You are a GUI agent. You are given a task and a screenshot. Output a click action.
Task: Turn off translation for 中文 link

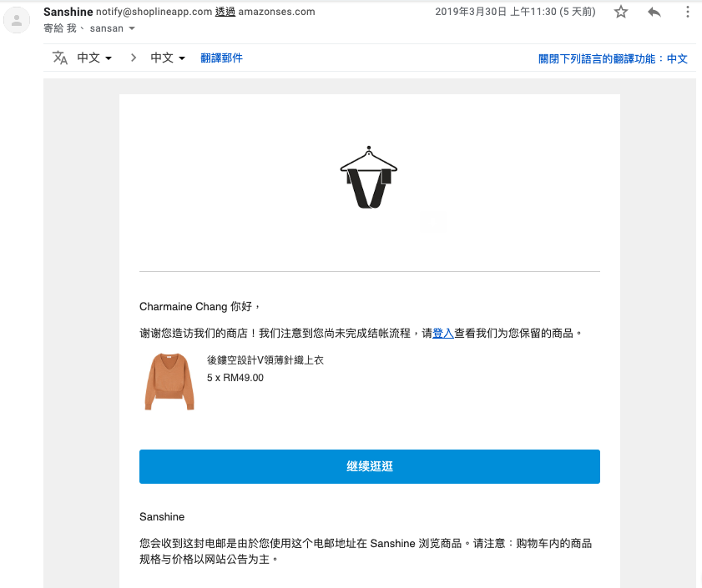point(613,58)
